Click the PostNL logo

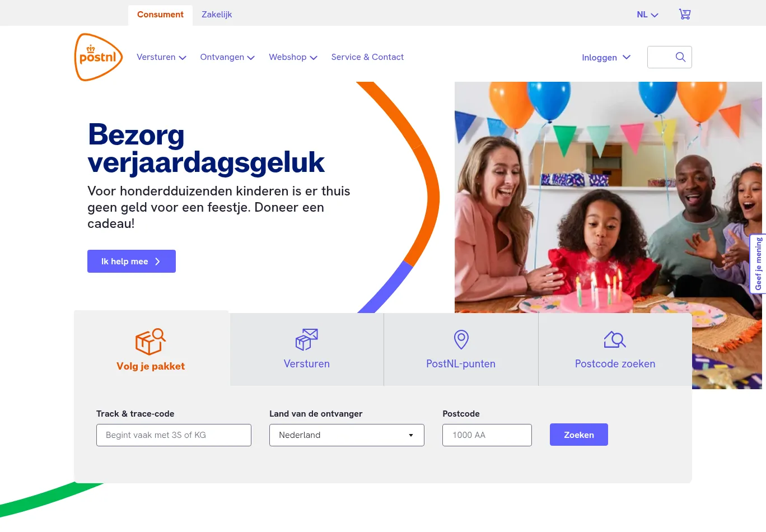point(99,57)
